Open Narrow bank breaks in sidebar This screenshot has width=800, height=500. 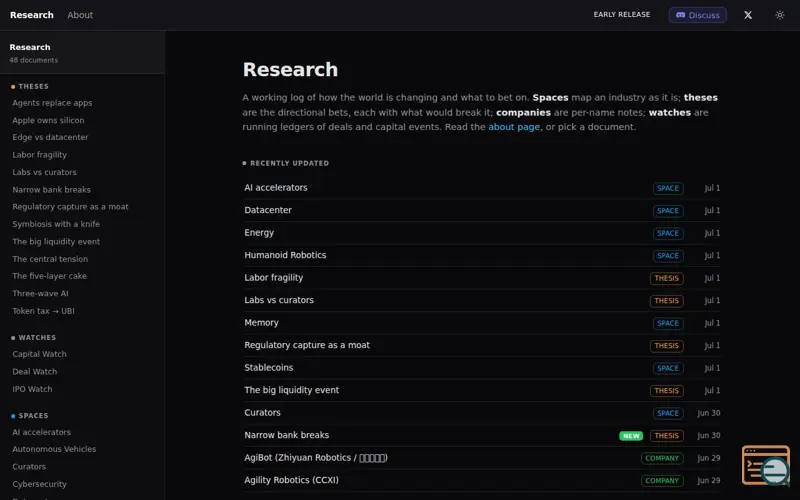(52, 189)
